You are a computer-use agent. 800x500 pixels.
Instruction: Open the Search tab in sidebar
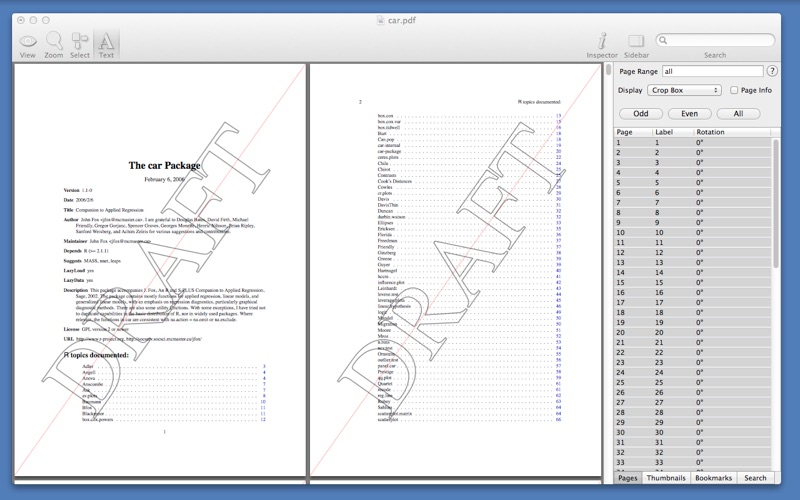(755, 478)
